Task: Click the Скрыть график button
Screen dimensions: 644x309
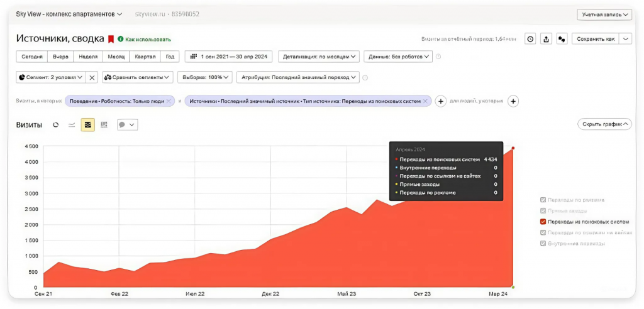Action: (x=604, y=124)
